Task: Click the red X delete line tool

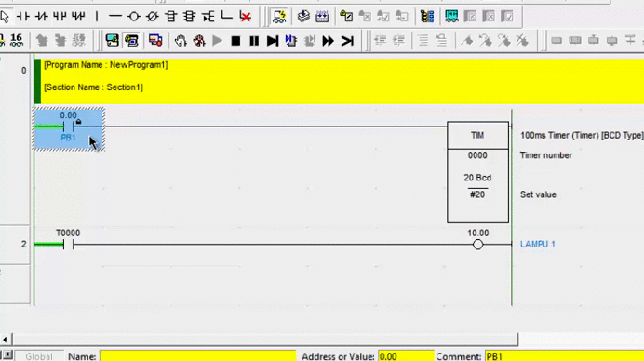Action: click(x=245, y=17)
